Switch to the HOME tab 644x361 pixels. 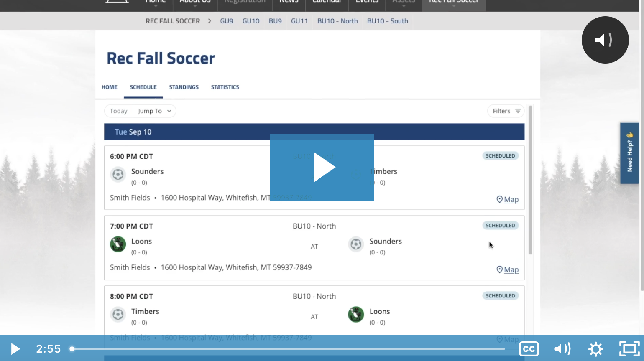click(110, 87)
